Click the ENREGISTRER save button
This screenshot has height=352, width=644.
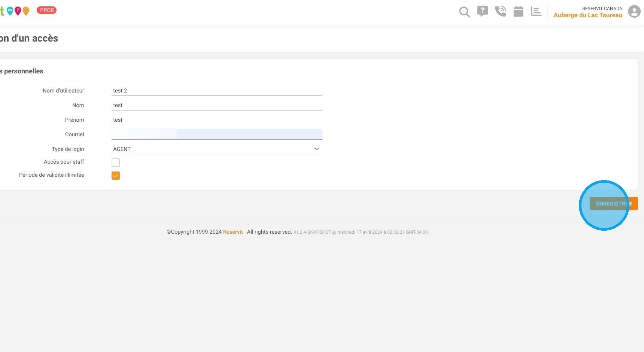614,204
